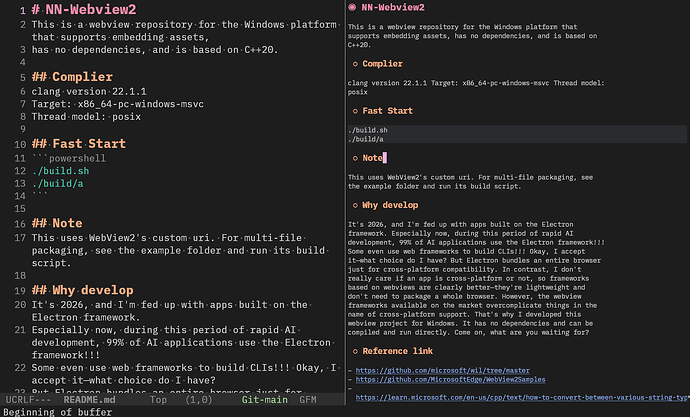The height and width of the screenshot is (417, 690).
Task: Click the circle bullet next to Why develop
Action: [355, 205]
